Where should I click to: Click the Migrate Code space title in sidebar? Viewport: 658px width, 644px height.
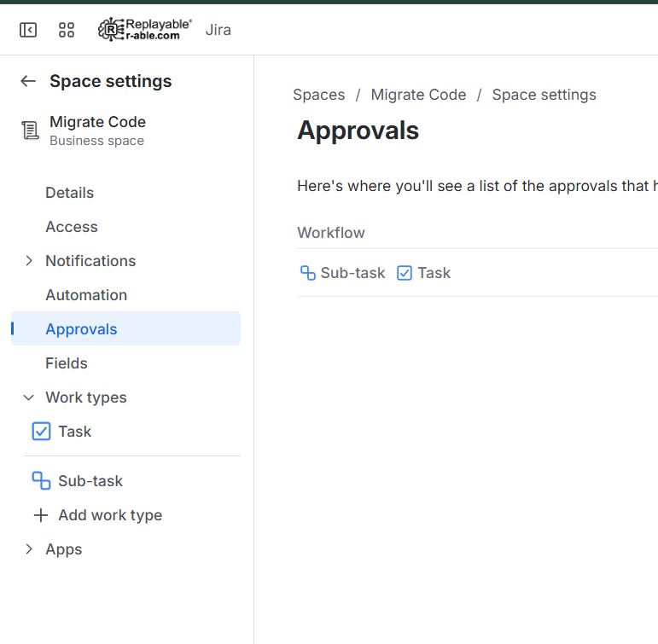click(98, 122)
